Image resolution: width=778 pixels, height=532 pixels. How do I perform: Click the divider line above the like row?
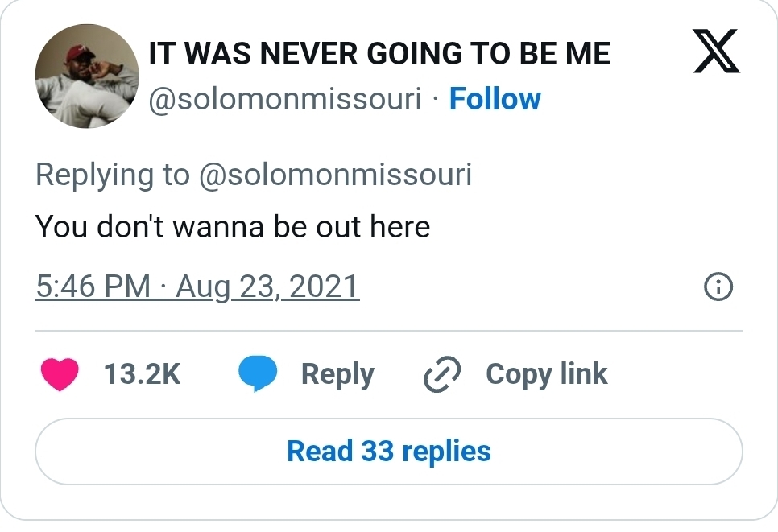[x=388, y=331]
